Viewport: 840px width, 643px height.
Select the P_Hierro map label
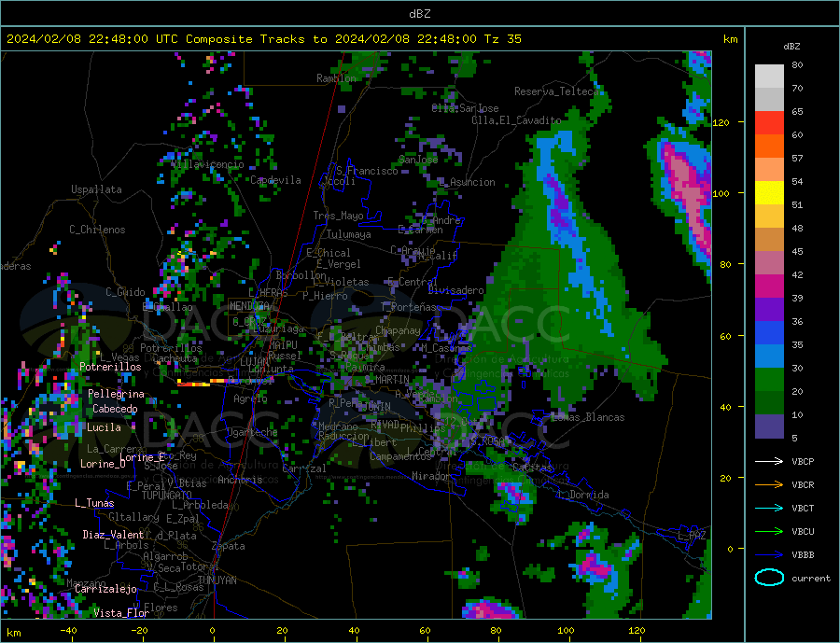pos(325,296)
